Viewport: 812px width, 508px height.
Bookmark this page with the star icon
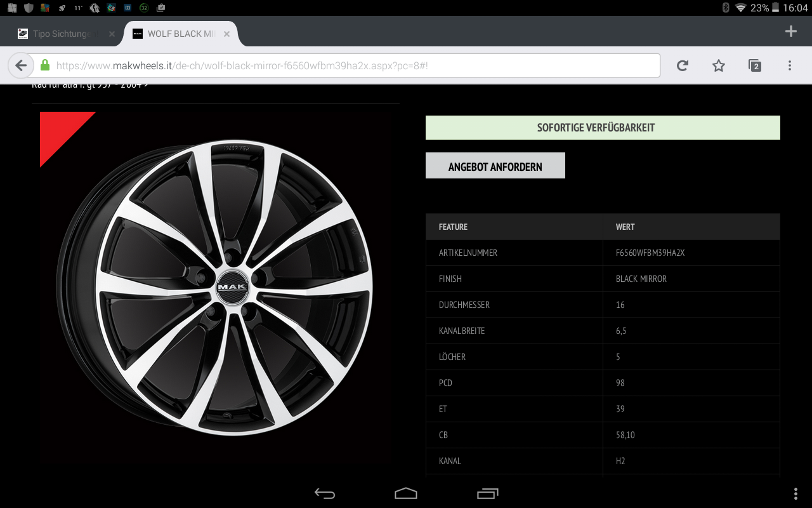[x=718, y=65]
